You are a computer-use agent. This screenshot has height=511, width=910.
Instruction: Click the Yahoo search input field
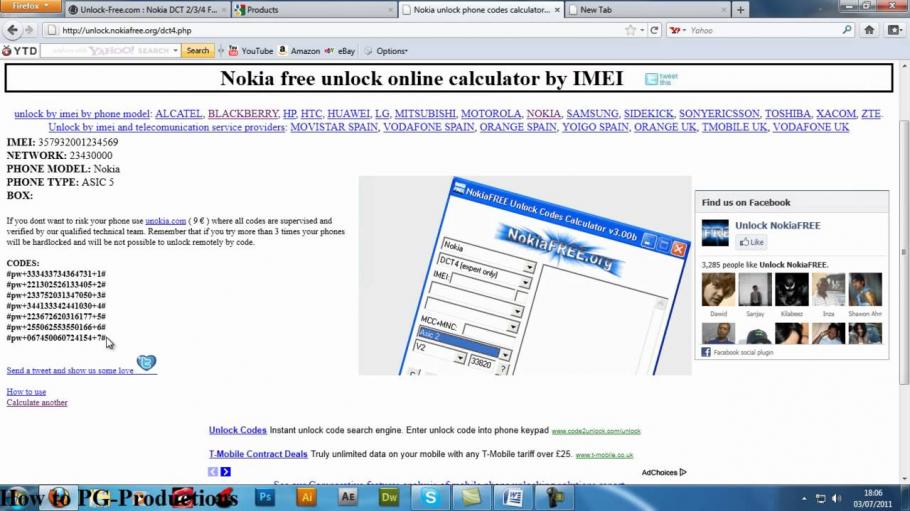[x=763, y=30]
